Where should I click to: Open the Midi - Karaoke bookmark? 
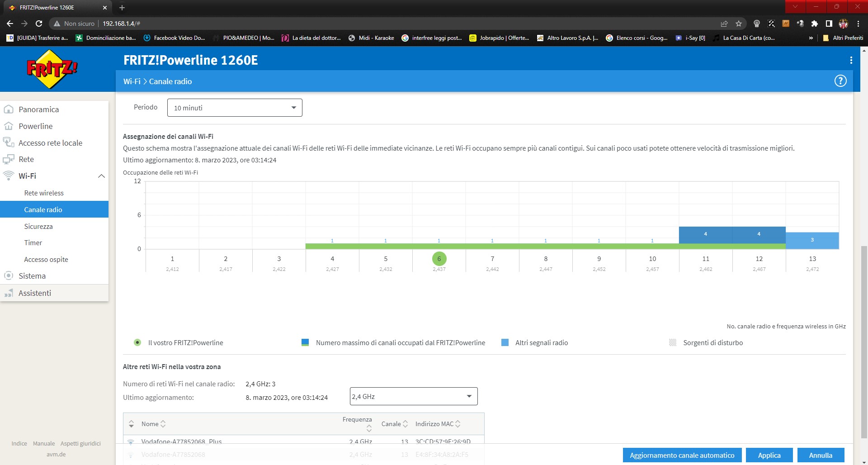tap(371, 38)
